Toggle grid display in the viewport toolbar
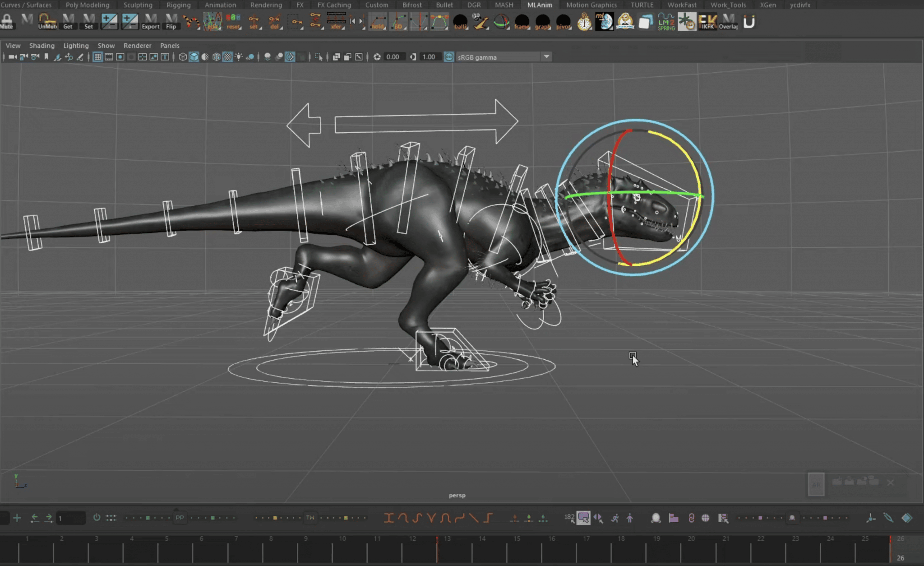Image resolution: width=924 pixels, height=566 pixels. [98, 57]
